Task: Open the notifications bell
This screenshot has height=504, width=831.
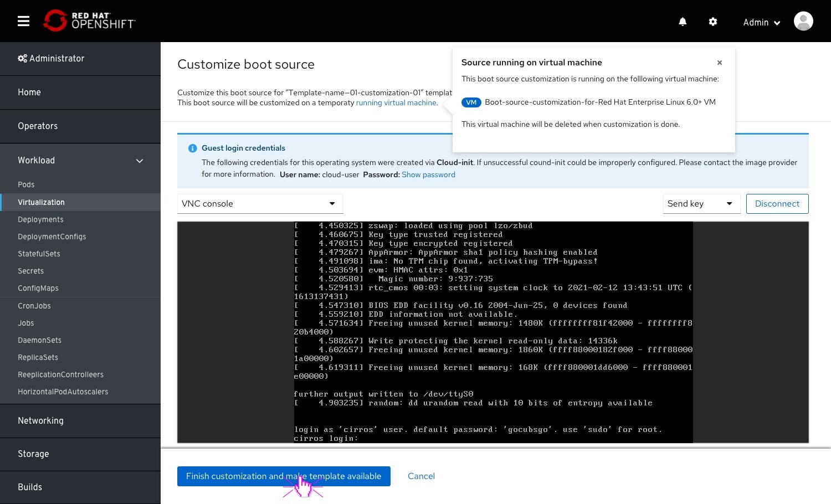Action: click(x=683, y=22)
